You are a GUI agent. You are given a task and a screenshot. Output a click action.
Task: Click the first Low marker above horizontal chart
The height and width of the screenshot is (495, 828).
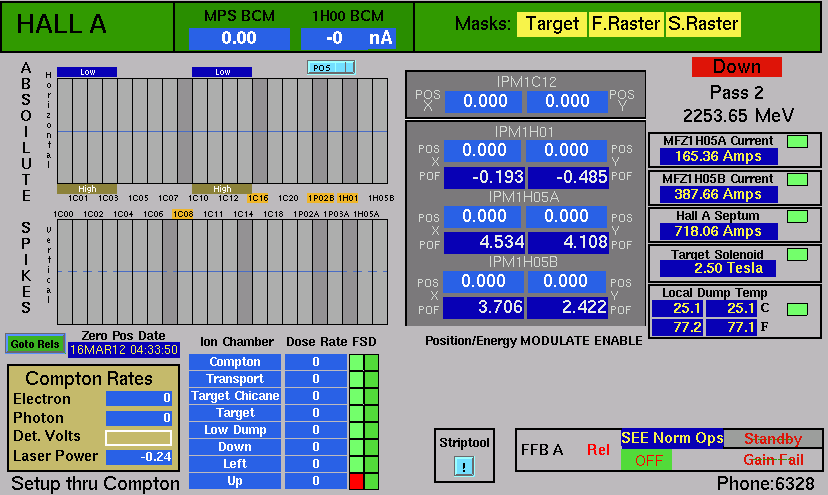[87, 72]
